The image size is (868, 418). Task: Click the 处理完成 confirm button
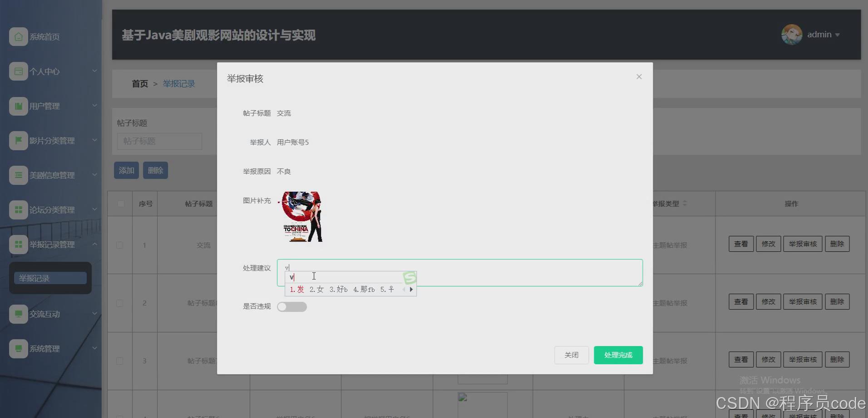[617, 355]
